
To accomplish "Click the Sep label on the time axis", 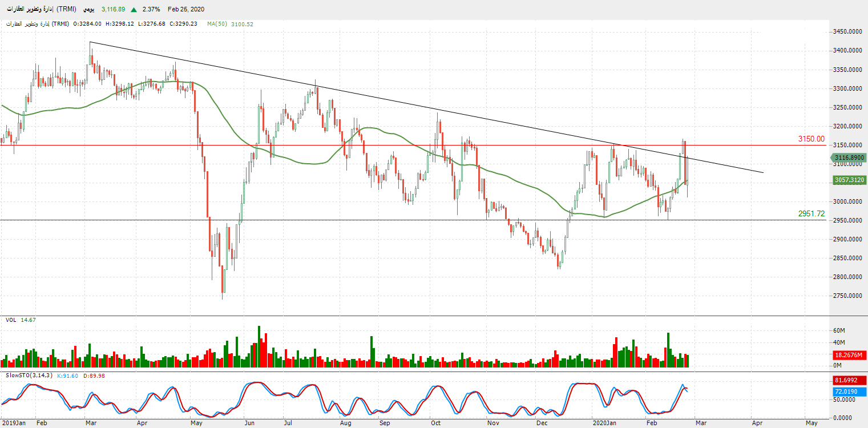I will (x=385, y=423).
